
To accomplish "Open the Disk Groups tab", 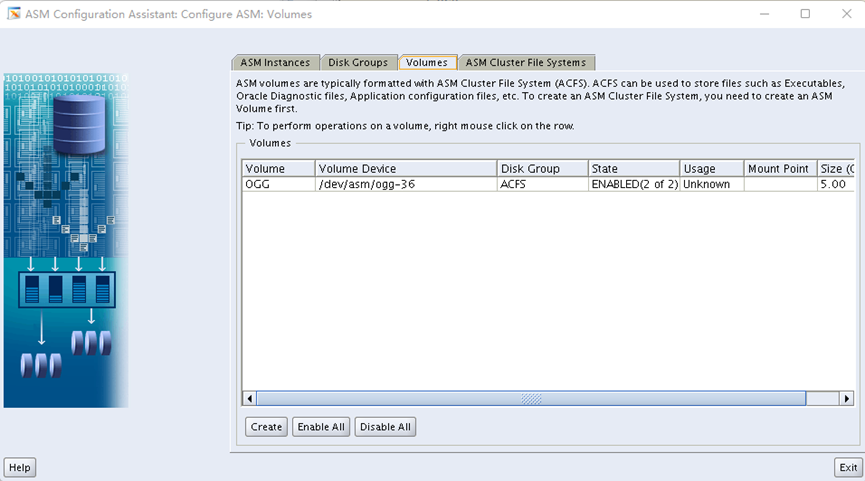I will pos(358,62).
